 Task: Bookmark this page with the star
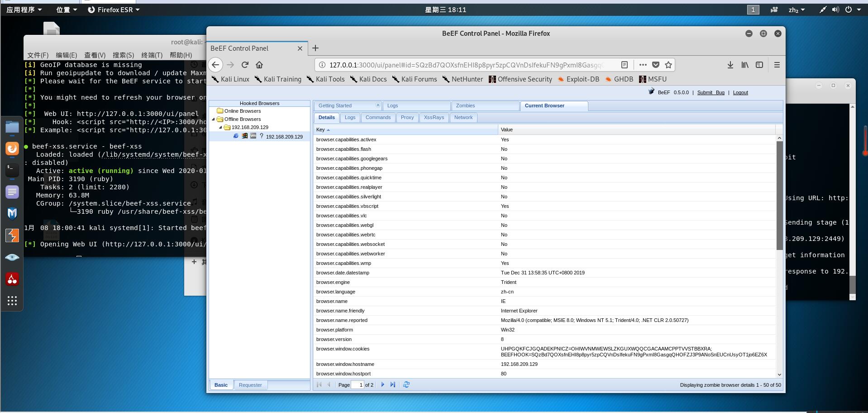click(x=668, y=65)
